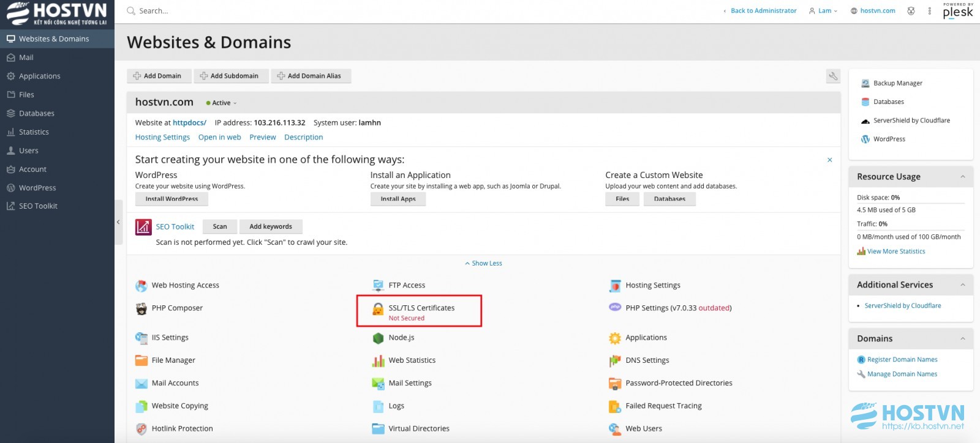Click Install WordPress button
The width and height of the screenshot is (980, 443).
pyautogui.click(x=171, y=199)
